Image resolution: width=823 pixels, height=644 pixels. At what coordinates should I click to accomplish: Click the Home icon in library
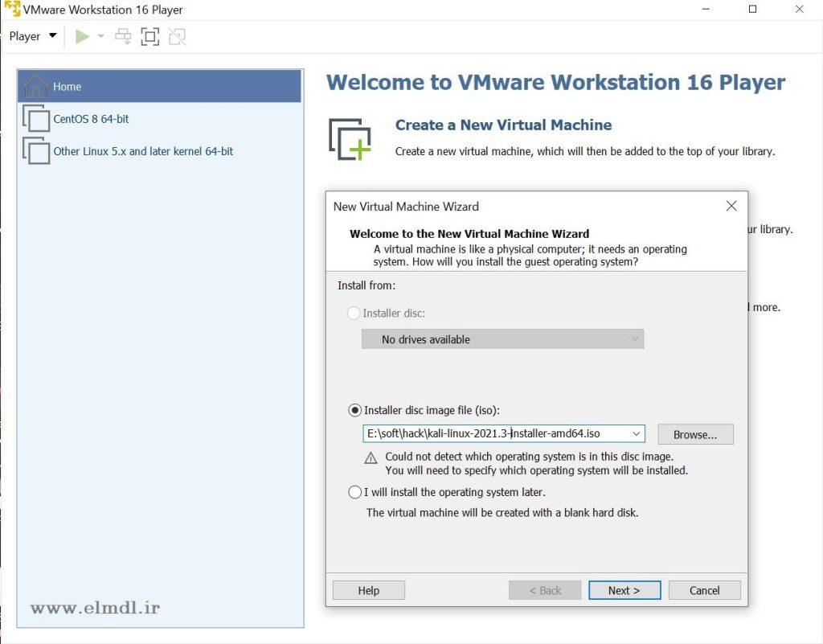[36, 86]
